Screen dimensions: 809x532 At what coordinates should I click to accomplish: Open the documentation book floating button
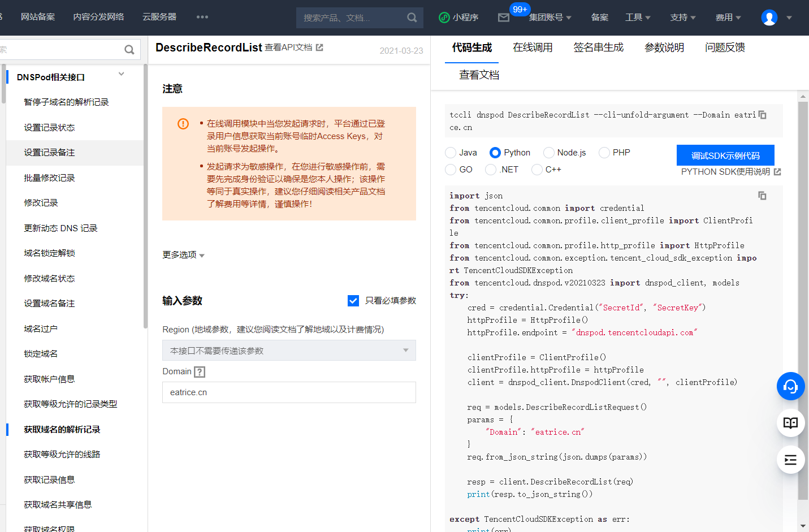[791, 423]
